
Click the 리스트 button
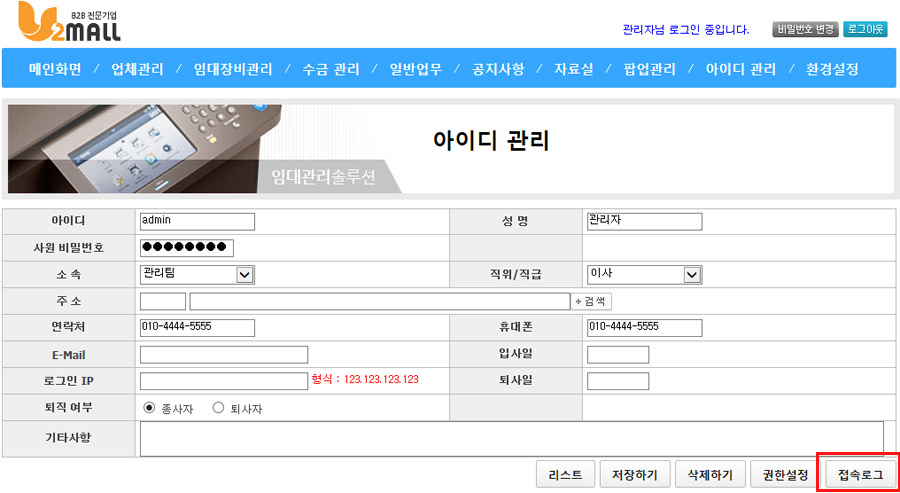(565, 475)
